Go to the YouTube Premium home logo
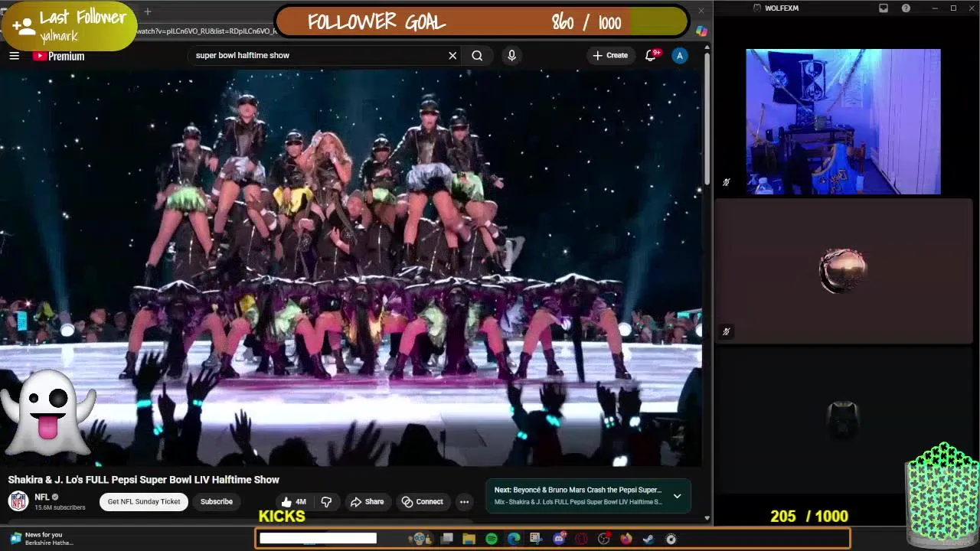 coord(58,56)
